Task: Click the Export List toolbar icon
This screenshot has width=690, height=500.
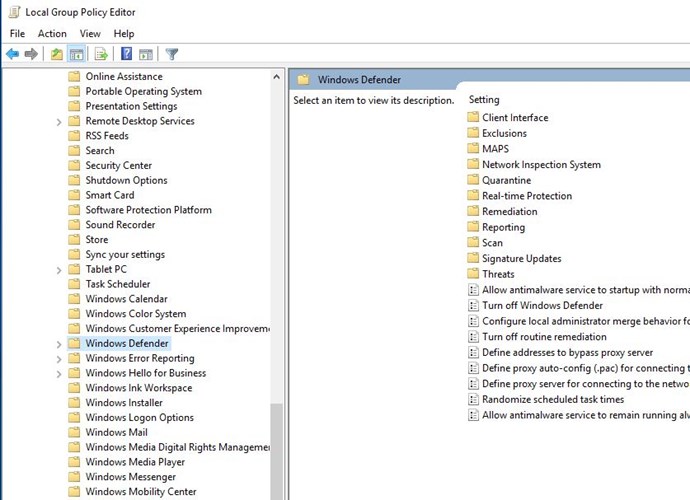Action: pyautogui.click(x=101, y=54)
